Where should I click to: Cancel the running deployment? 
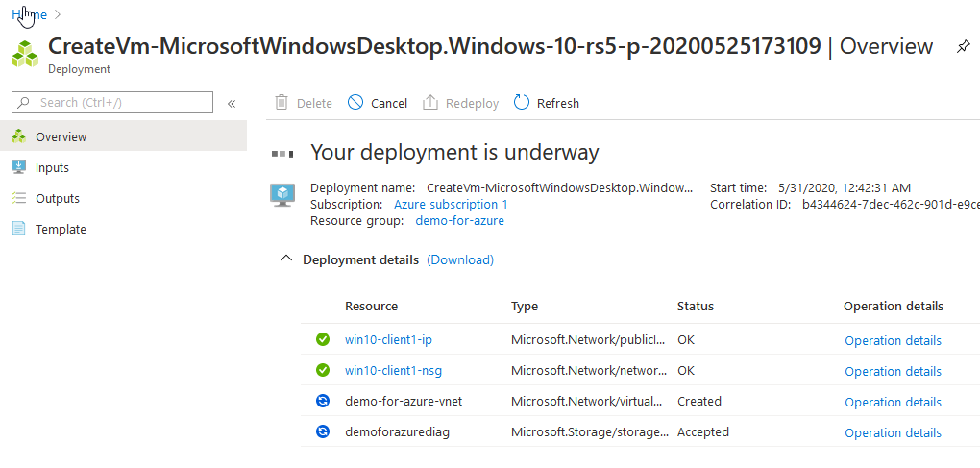(x=378, y=103)
